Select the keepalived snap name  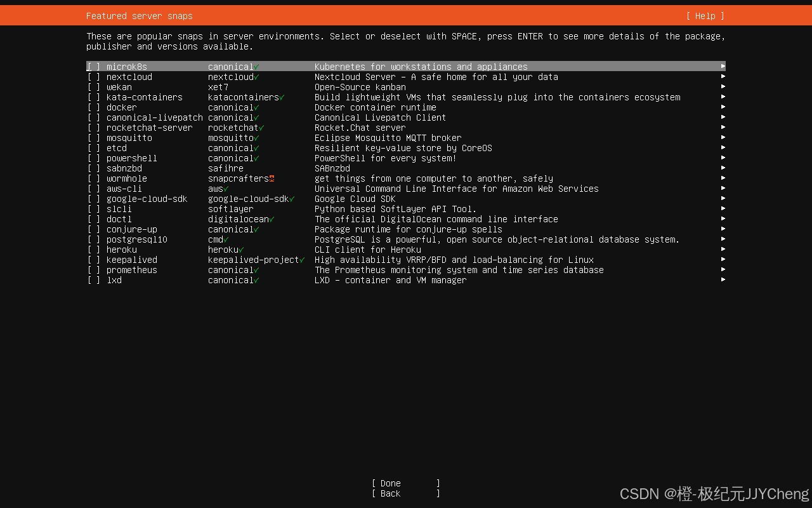tap(132, 260)
